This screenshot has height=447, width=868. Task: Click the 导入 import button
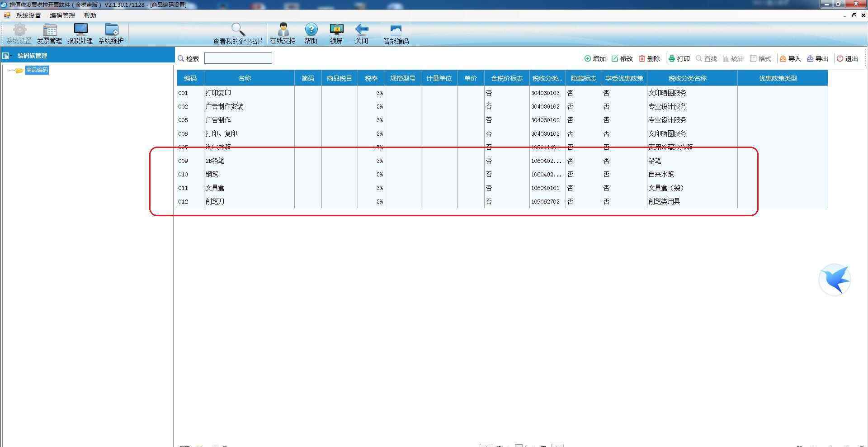(x=790, y=59)
